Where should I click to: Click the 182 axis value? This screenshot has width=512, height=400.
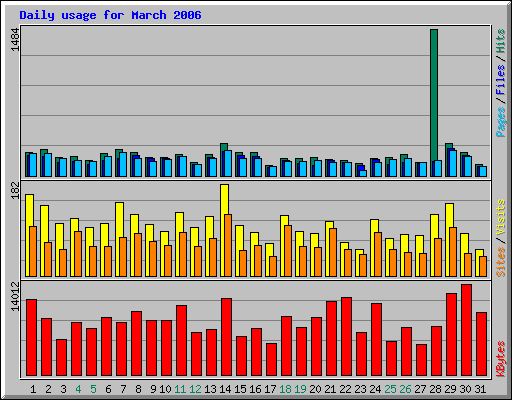pos(15,190)
